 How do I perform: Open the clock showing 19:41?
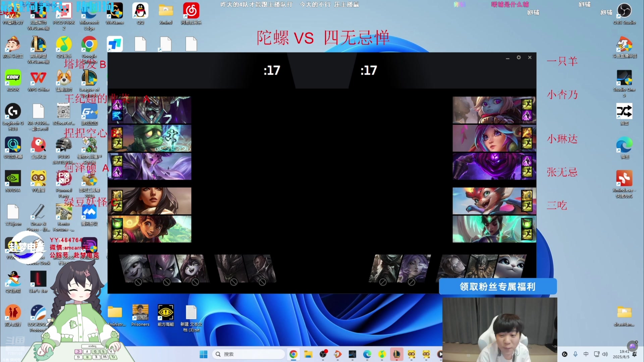point(621,354)
